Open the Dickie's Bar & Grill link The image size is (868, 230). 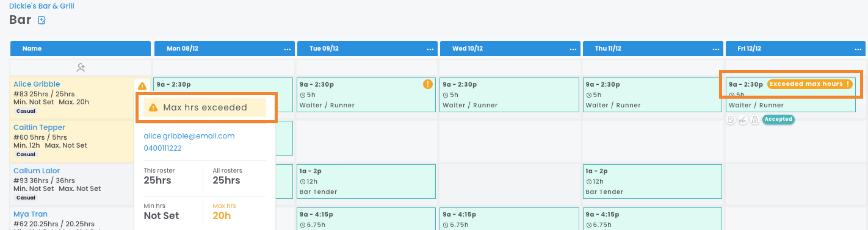[42, 6]
